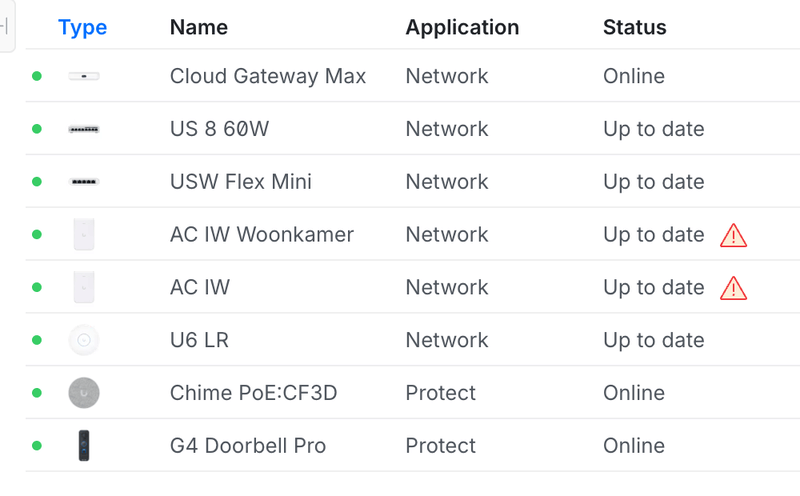Screen dimensions: 800x496
Task: Sort devices by the Type column
Action: (82, 28)
